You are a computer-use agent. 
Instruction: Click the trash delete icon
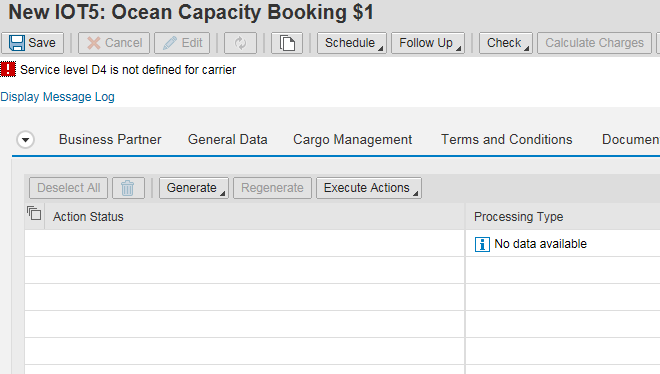point(128,188)
